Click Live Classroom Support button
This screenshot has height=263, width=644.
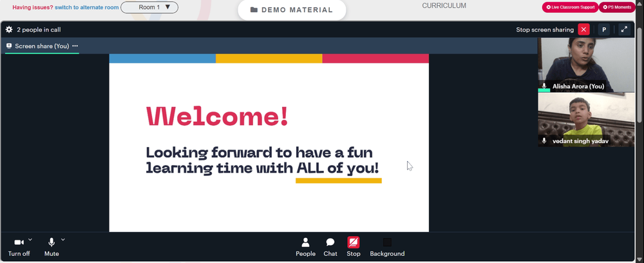point(570,7)
